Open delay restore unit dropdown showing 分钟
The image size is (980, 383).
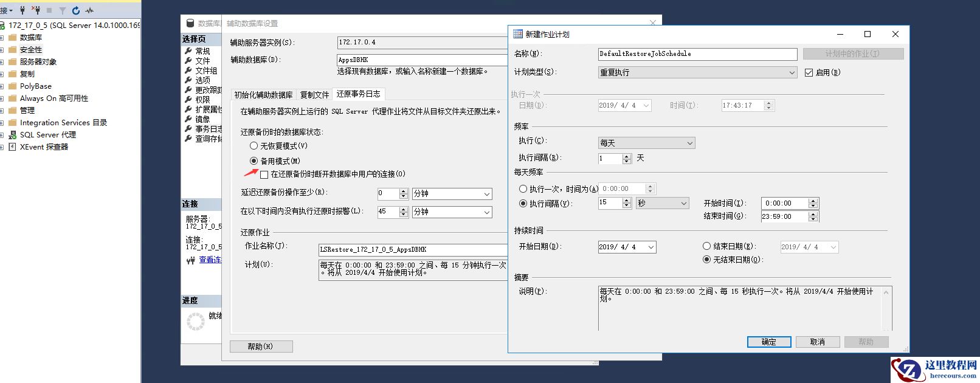pyautogui.click(x=452, y=194)
